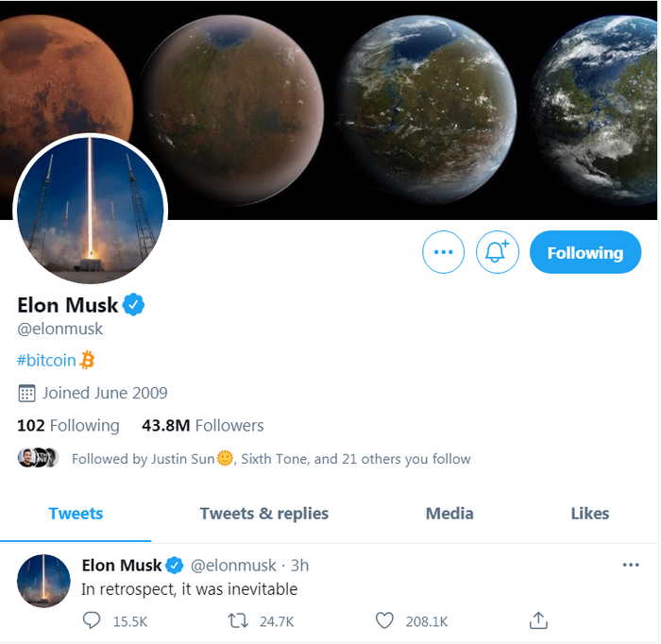Like the tweet with heart icon
This screenshot has width=661, height=644.
click(x=384, y=620)
